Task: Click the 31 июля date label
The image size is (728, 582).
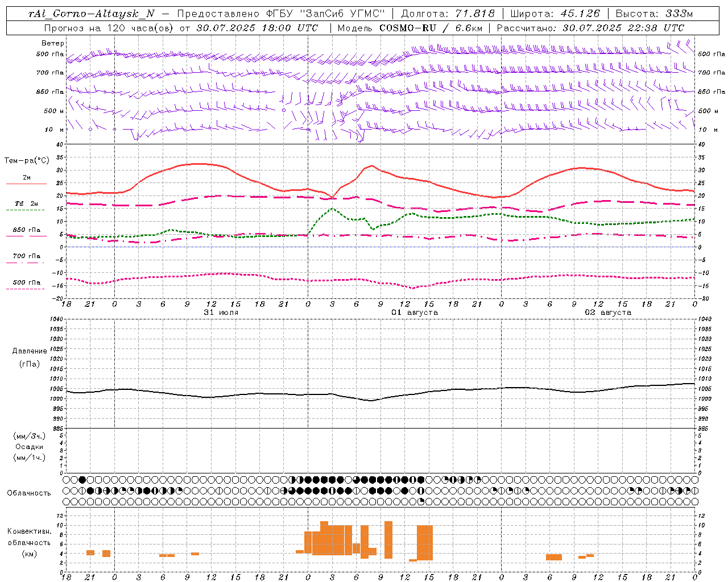Action: [221, 313]
